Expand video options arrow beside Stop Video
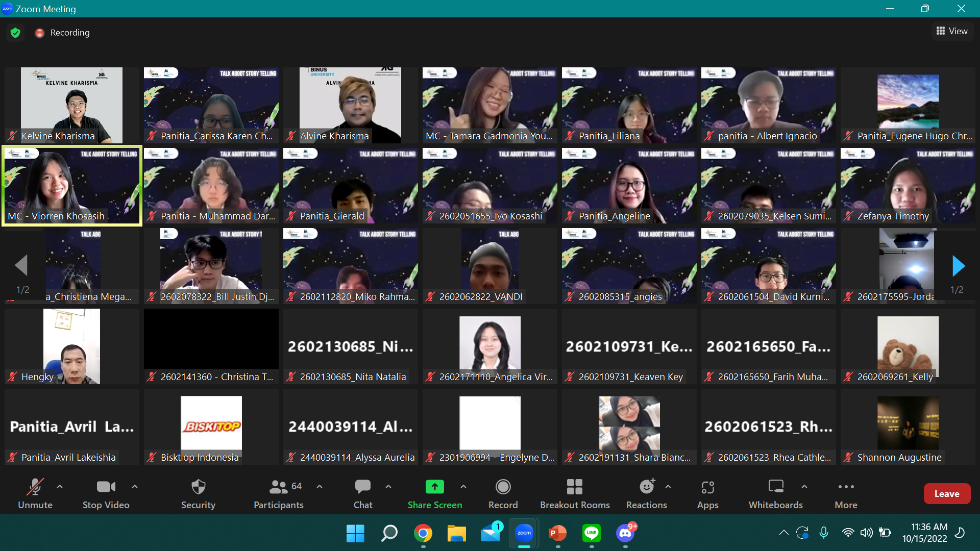Image resolution: width=980 pixels, height=551 pixels. tap(135, 487)
